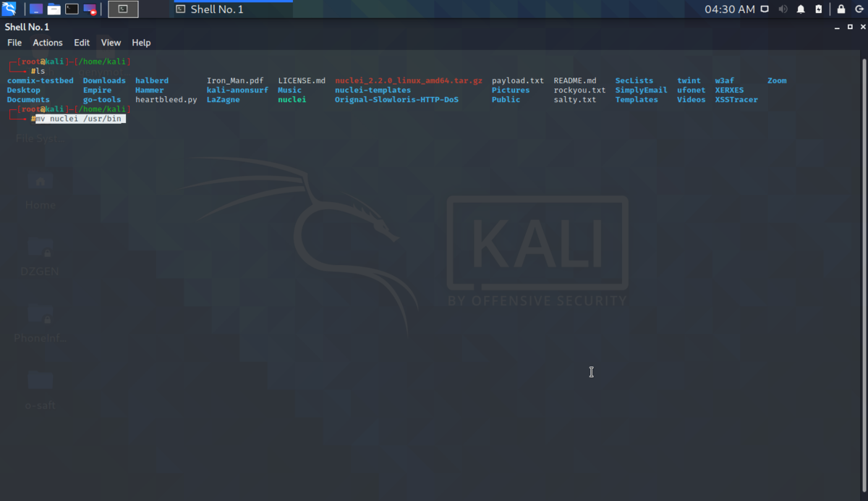The height and width of the screenshot is (501, 868).
Task: Click the muted volume tray icon
Action: [783, 9]
